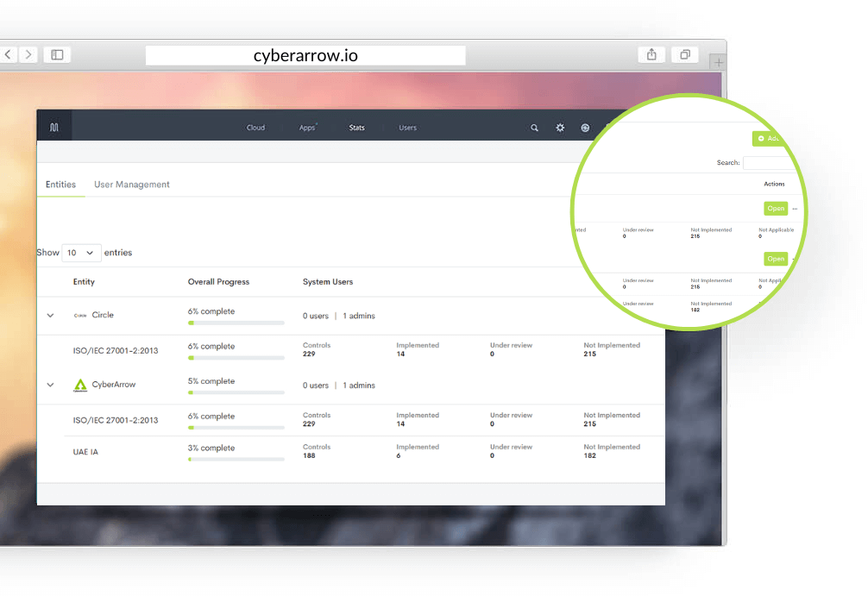Open the Users menu item
Viewport: 868px width, 596px height.
click(407, 128)
